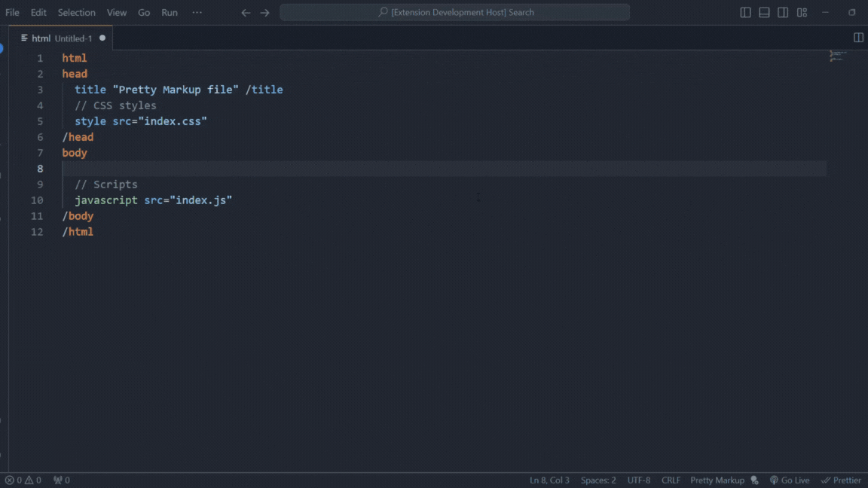Open the File menu
This screenshot has width=868, height=488.
click(x=12, y=12)
